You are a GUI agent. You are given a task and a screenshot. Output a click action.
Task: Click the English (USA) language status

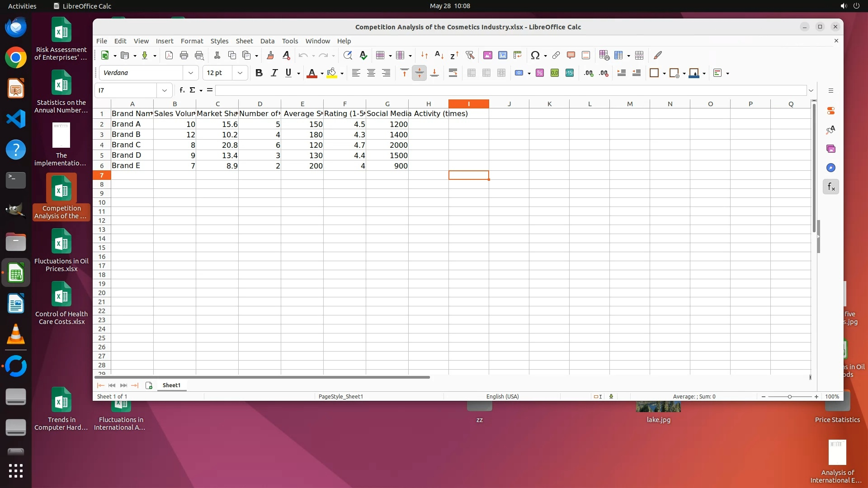tap(502, 396)
